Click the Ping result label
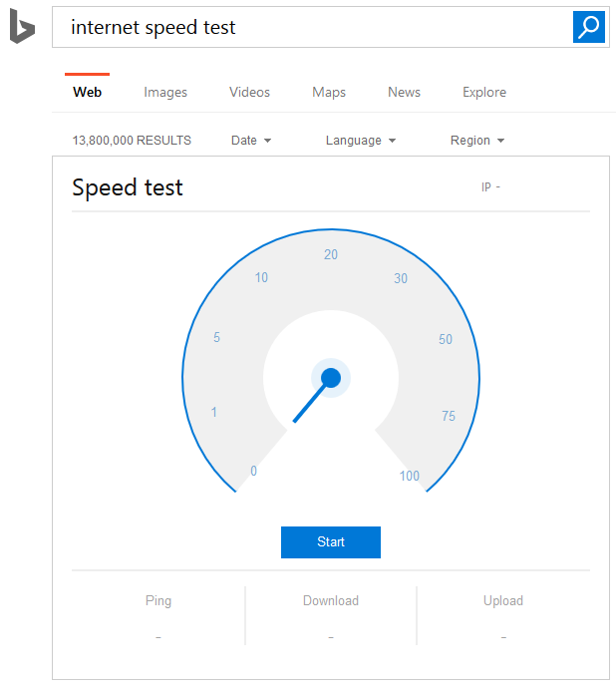 pyautogui.click(x=158, y=600)
